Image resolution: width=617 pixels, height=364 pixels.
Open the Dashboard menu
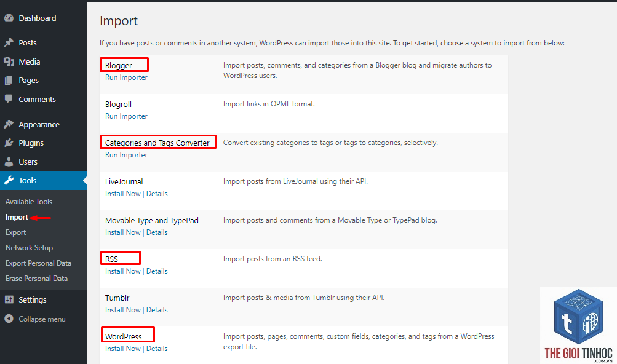(x=38, y=18)
